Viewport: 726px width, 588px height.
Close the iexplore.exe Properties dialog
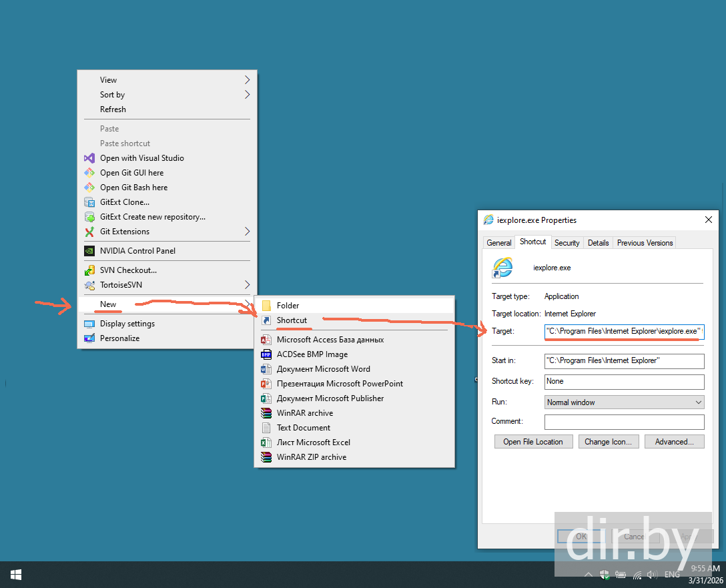[x=709, y=220]
